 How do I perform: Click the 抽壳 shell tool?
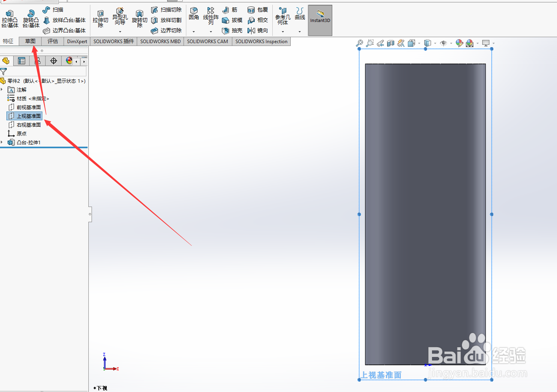(232, 30)
